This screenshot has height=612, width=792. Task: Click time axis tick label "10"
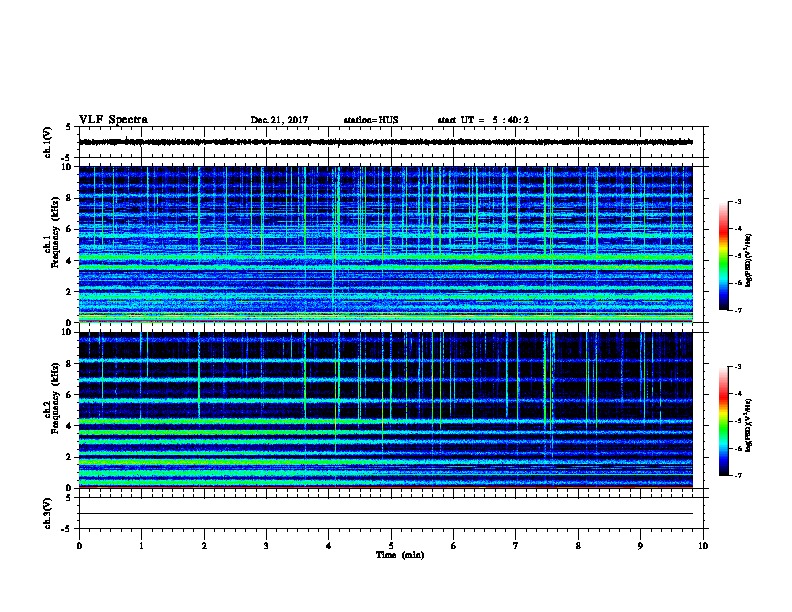pyautogui.click(x=703, y=546)
